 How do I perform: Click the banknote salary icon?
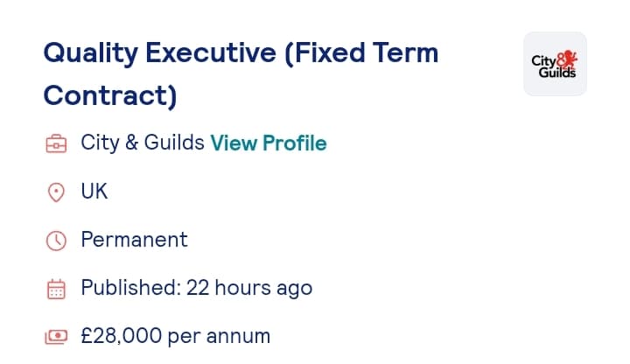pyautogui.click(x=56, y=337)
